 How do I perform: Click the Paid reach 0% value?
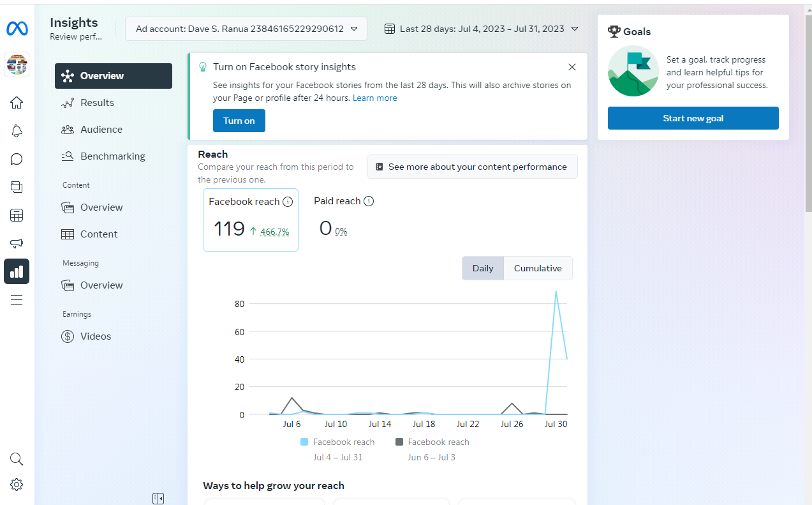[x=341, y=232]
